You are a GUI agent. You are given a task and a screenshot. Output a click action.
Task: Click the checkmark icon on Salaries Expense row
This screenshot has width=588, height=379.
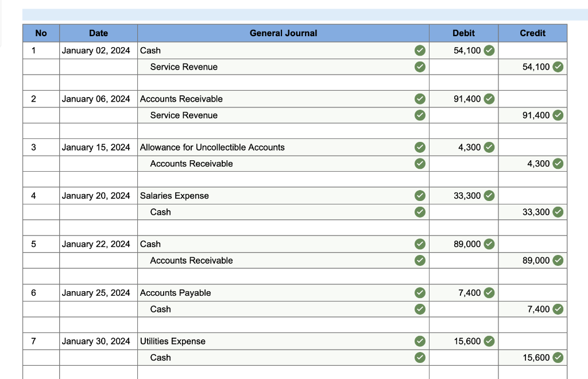tap(420, 195)
